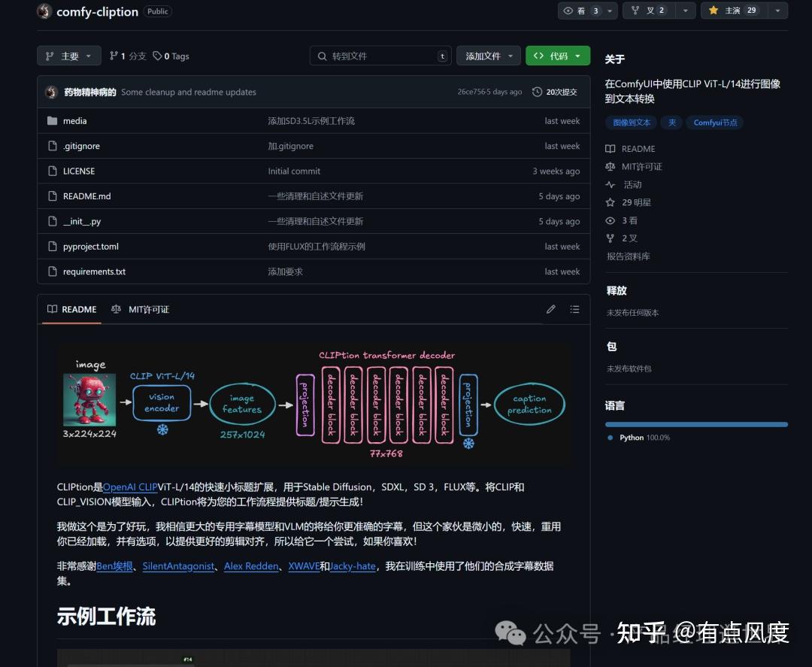The width and height of the screenshot is (812, 667).
Task: Expand the star button's dropdown caret
Action: pyautogui.click(x=777, y=11)
